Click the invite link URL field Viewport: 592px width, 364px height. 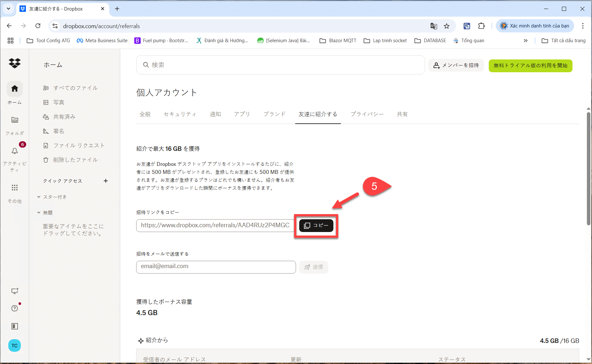215,226
